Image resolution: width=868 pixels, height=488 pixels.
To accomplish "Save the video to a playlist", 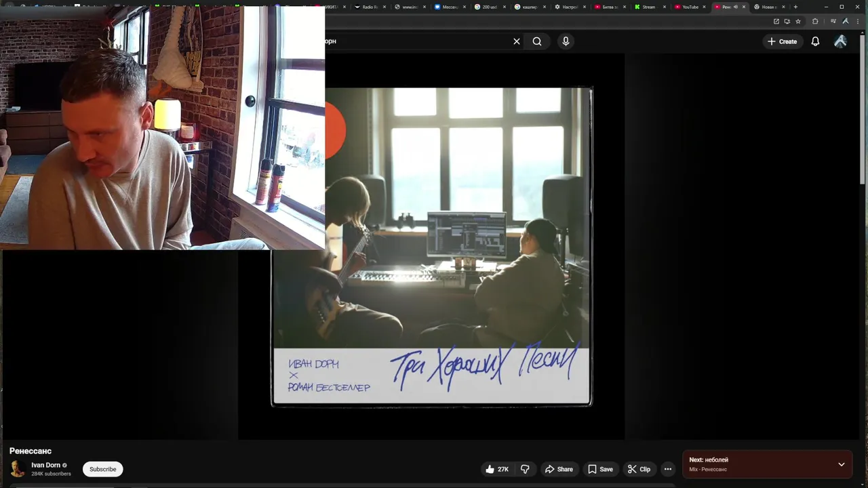I will point(600,469).
